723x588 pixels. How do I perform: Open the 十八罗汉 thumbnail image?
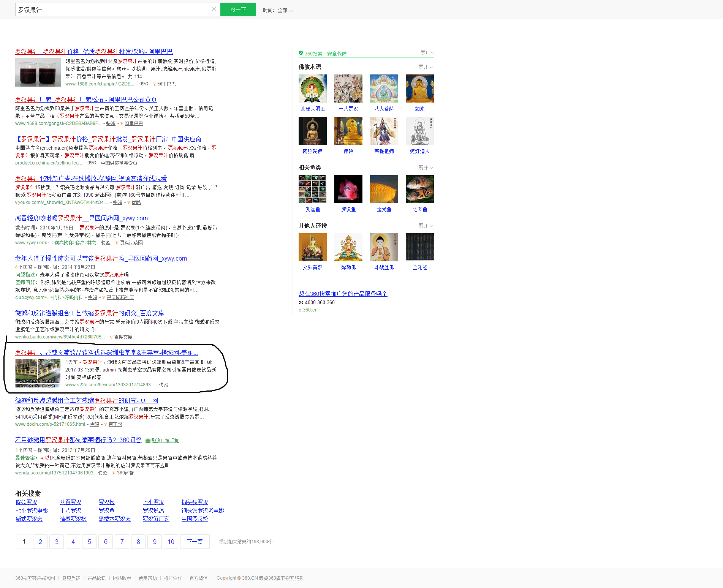point(348,89)
